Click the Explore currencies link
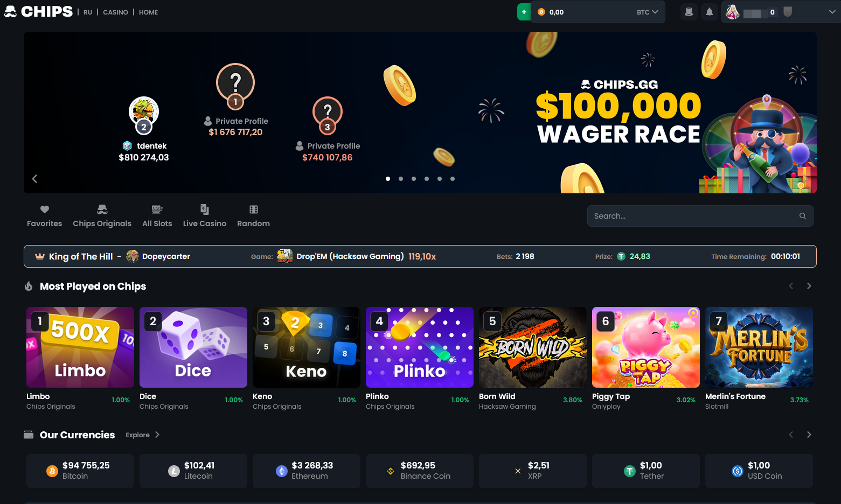 (143, 435)
